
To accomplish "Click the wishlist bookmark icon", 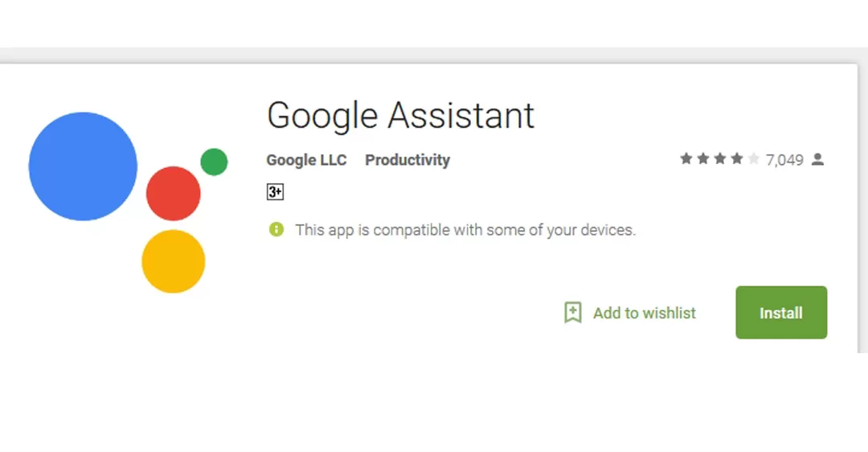I will (573, 313).
